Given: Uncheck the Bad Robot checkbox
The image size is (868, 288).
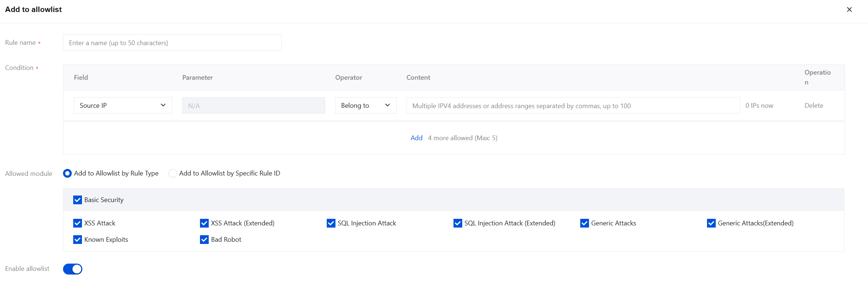Looking at the screenshot, I should click(204, 240).
